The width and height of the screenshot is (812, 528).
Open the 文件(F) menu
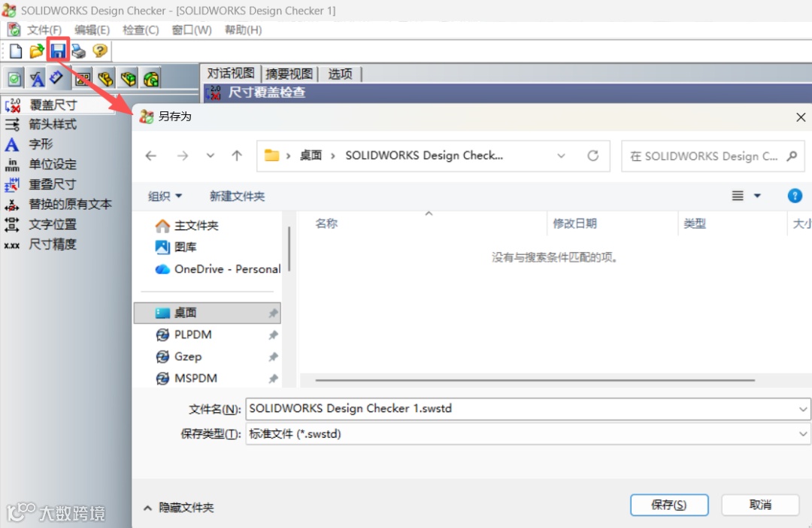pyautogui.click(x=44, y=30)
